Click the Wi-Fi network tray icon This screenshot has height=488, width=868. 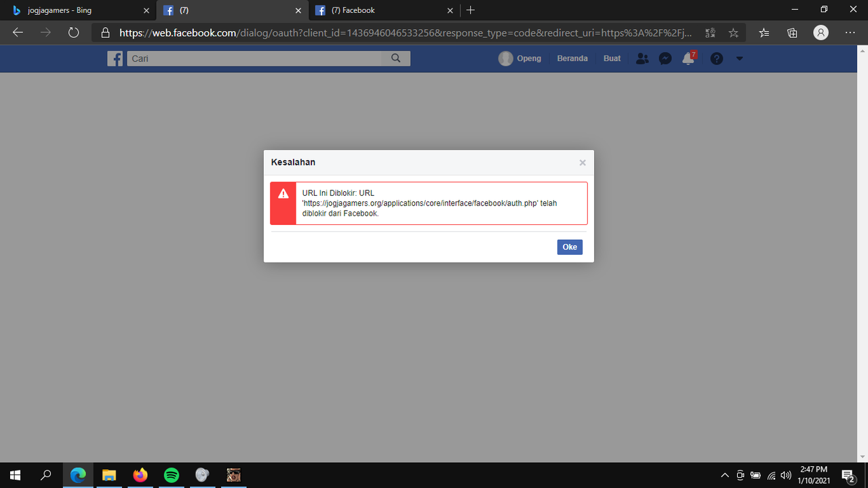click(x=771, y=475)
